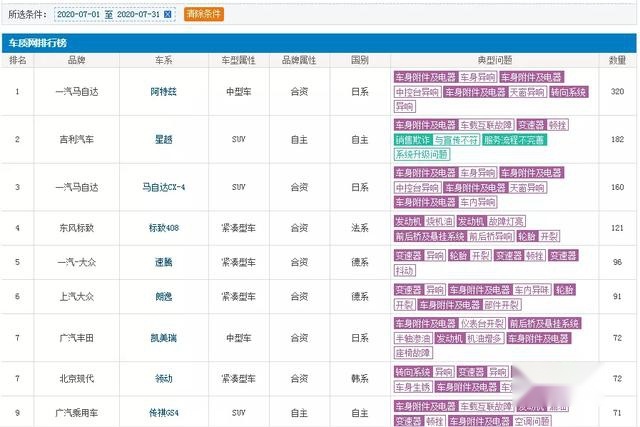Click the 故障灯亮 tag
This screenshot has height=427, width=640.
[506, 222]
